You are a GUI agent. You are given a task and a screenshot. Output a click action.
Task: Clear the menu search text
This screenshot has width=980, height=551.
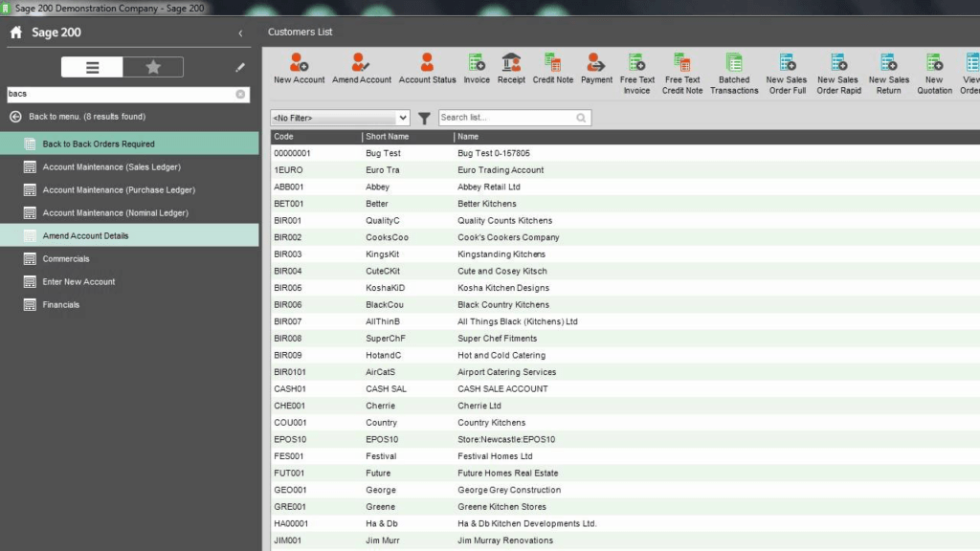[x=240, y=94]
